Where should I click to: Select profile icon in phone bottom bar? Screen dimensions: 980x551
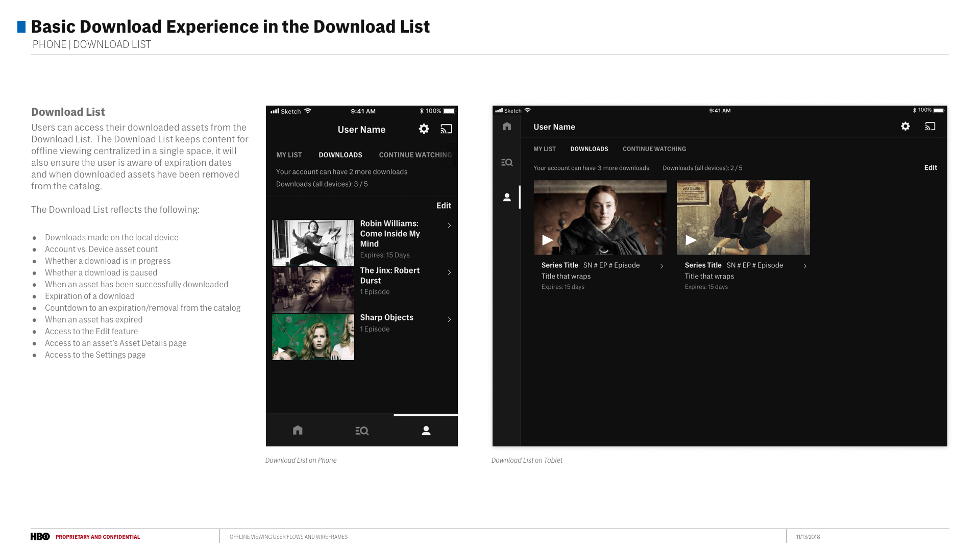pyautogui.click(x=426, y=431)
